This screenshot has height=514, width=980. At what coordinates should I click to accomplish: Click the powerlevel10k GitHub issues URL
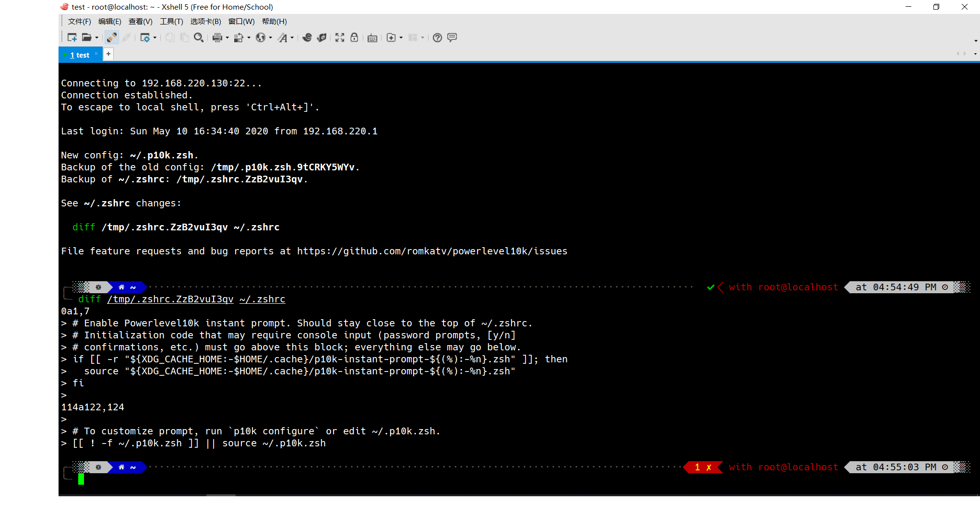point(431,251)
